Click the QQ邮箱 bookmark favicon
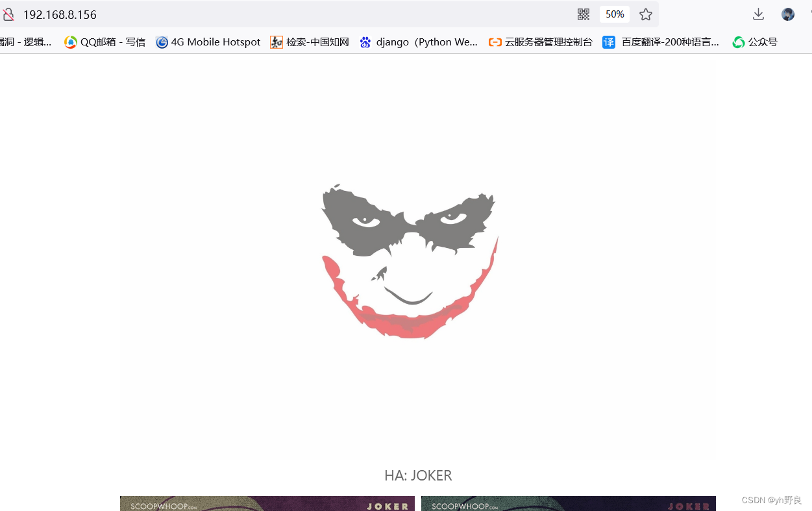The height and width of the screenshot is (511, 812). pyautogui.click(x=70, y=42)
